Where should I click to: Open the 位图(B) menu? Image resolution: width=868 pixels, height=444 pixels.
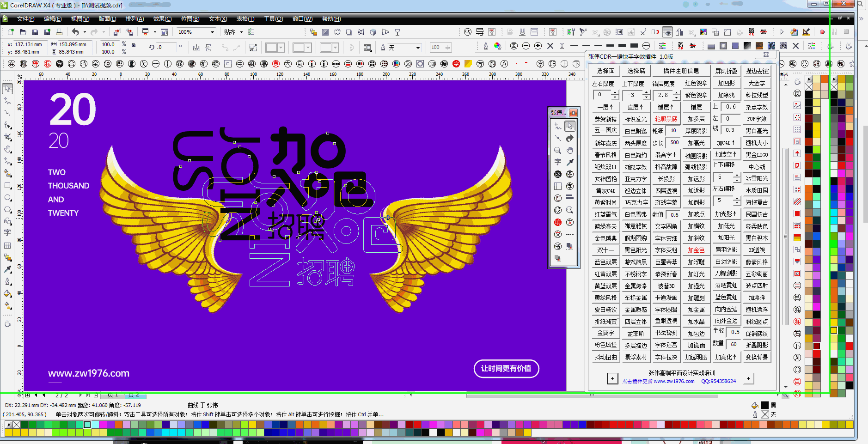click(190, 19)
